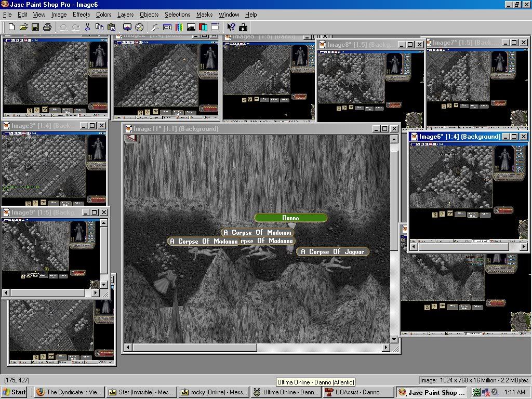Switch to Star (Invisible) message window
The height and width of the screenshot is (399, 532).
point(141,392)
